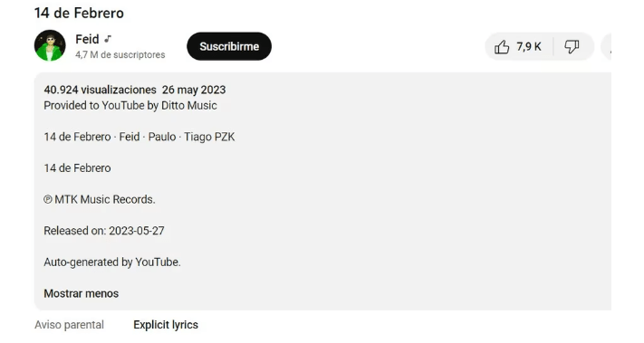Image resolution: width=644 pixels, height=343 pixels.
Task: Click the partially visible share button
Action: coord(606,47)
